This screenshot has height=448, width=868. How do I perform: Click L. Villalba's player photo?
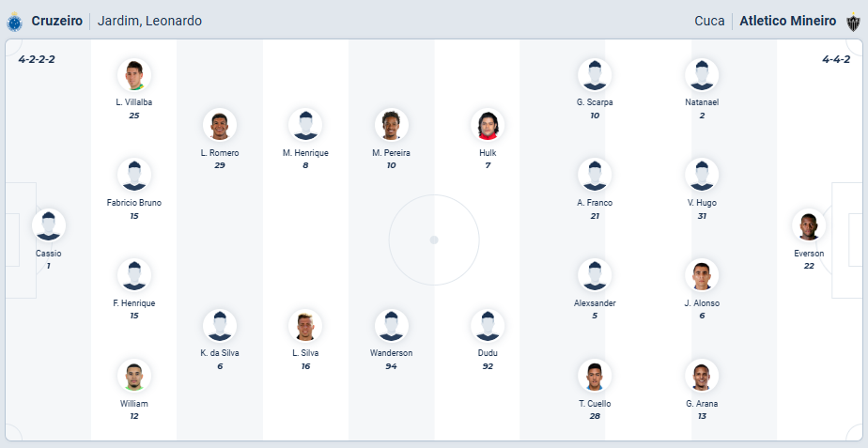(x=134, y=74)
